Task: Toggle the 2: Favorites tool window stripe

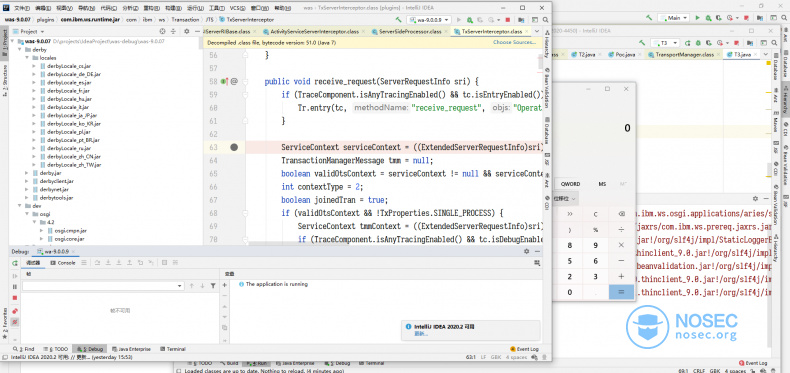Action: [x=5, y=324]
